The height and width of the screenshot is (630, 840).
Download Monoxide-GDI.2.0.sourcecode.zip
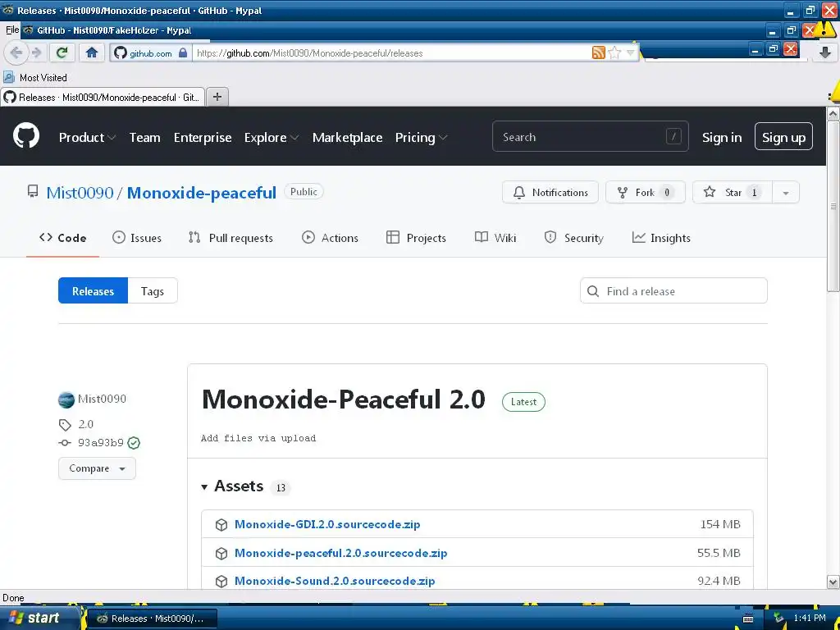327,524
